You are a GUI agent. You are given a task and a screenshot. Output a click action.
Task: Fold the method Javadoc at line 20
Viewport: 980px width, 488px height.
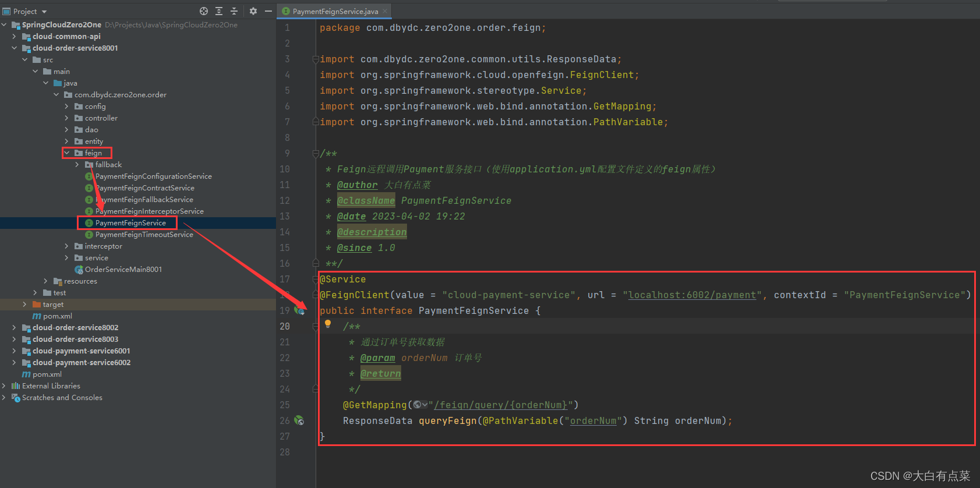point(316,326)
